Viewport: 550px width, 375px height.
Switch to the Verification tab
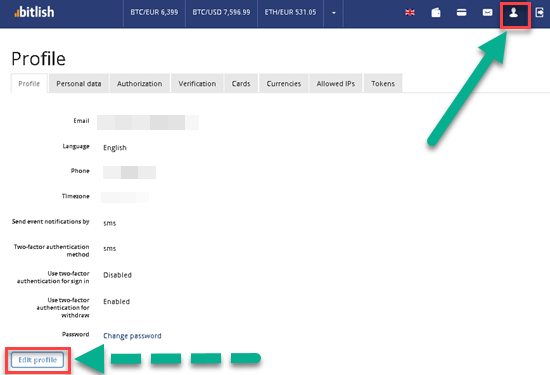(x=197, y=83)
